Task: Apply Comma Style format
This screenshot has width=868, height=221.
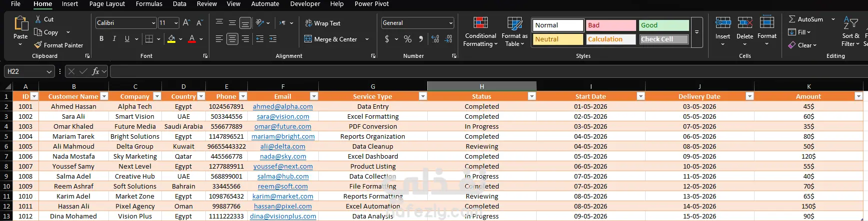Action: (x=421, y=38)
